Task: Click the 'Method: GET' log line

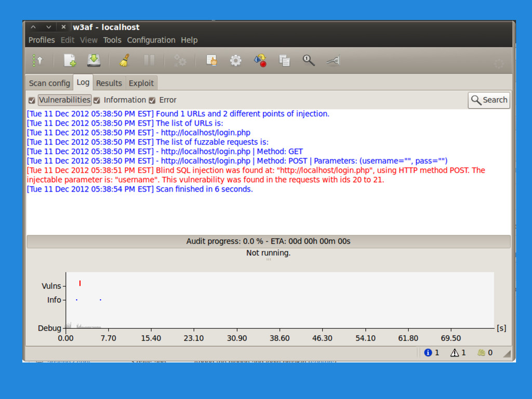Action: pyautogui.click(x=165, y=151)
